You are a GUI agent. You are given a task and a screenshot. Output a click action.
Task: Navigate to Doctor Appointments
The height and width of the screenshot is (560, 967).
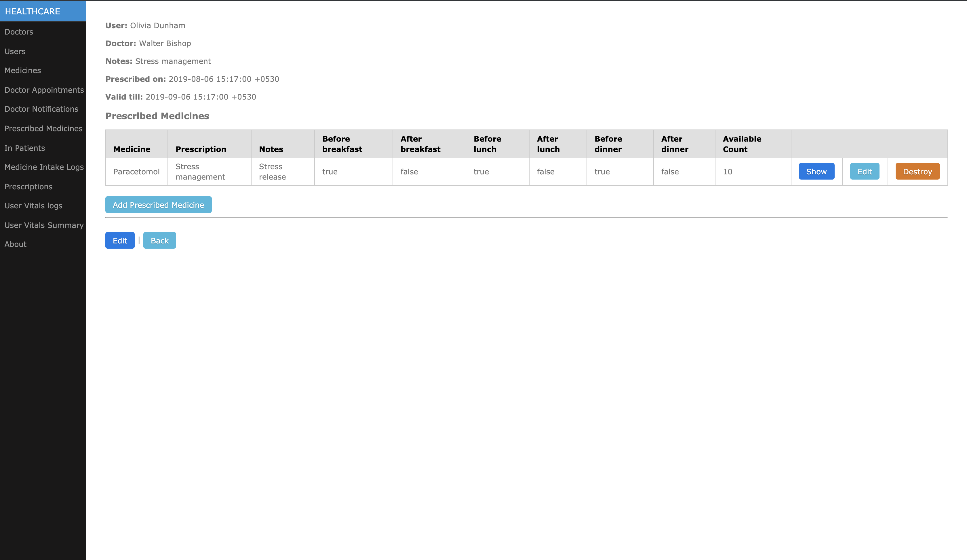point(44,90)
